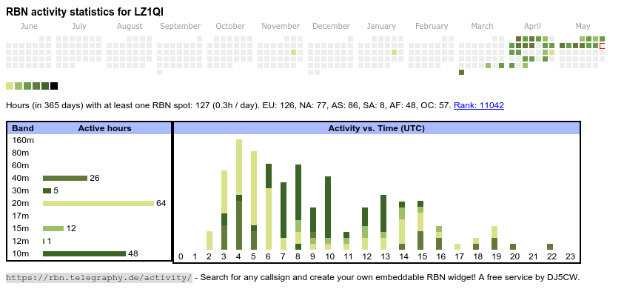Image resolution: width=644 pixels, height=289 pixels.
Task: Click the 'December' month label
Action: [x=331, y=26]
